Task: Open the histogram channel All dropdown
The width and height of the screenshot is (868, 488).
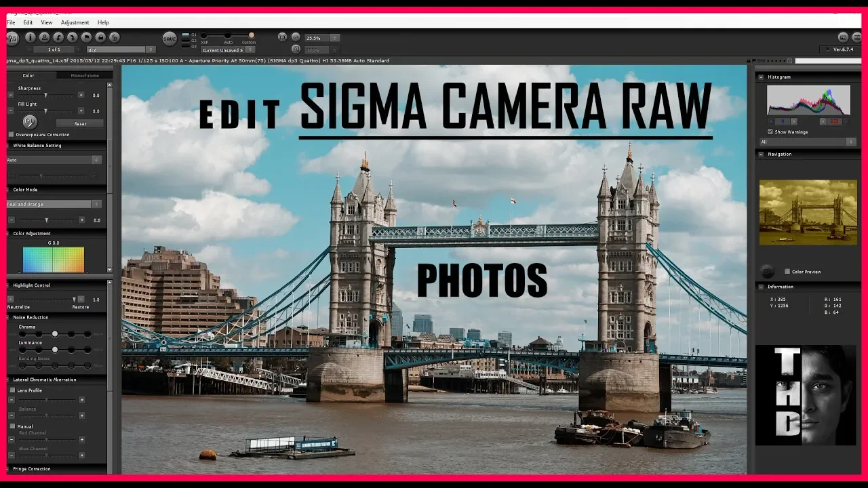Action: (x=808, y=142)
